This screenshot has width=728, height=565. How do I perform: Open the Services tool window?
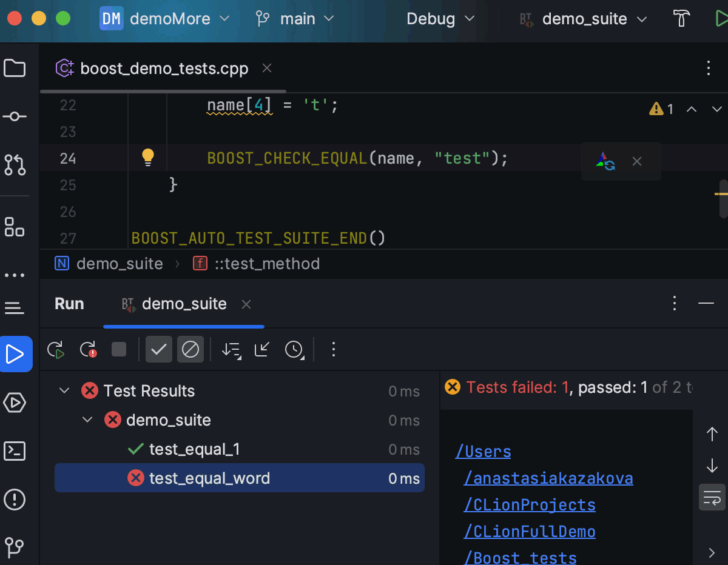[x=15, y=403]
